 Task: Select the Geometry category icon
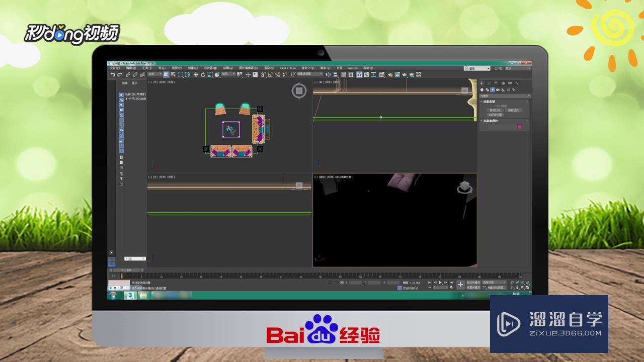(482, 90)
